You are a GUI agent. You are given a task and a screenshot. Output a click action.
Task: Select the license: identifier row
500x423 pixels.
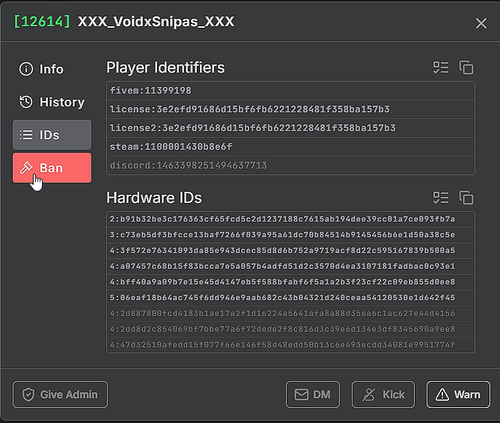point(291,109)
